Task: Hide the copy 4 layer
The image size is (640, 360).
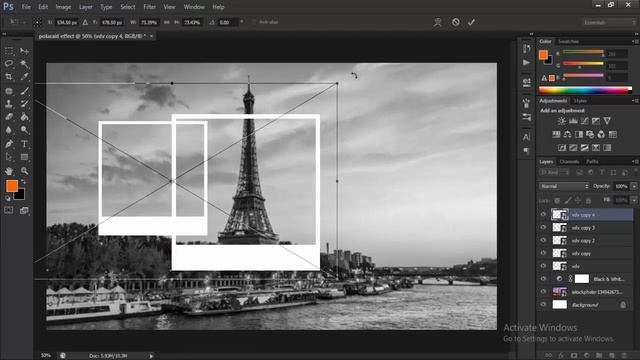Action: 543,214
